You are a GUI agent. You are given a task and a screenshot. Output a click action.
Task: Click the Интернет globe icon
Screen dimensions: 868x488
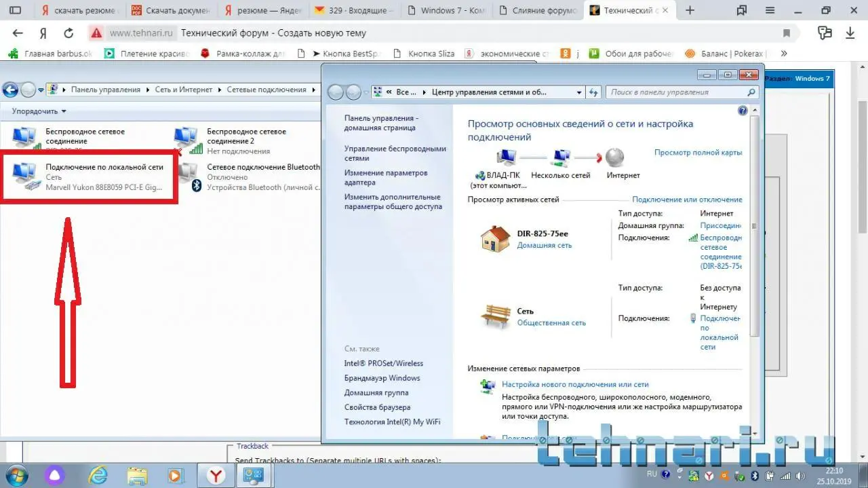click(614, 157)
